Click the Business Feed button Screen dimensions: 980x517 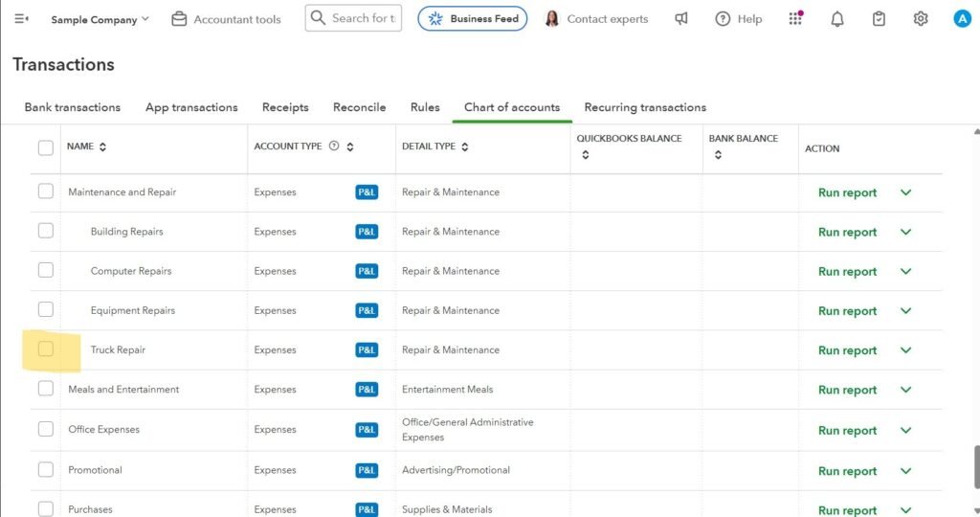(x=472, y=19)
